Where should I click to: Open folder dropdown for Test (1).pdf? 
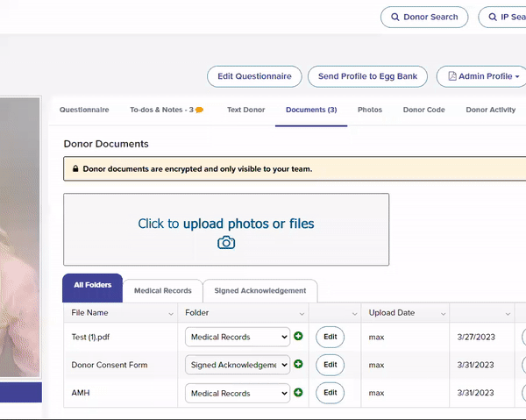(237, 337)
